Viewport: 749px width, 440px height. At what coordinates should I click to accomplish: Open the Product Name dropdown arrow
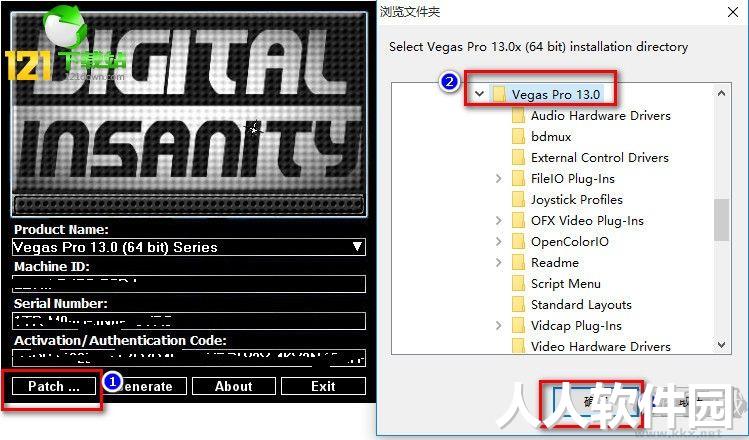[x=357, y=247]
